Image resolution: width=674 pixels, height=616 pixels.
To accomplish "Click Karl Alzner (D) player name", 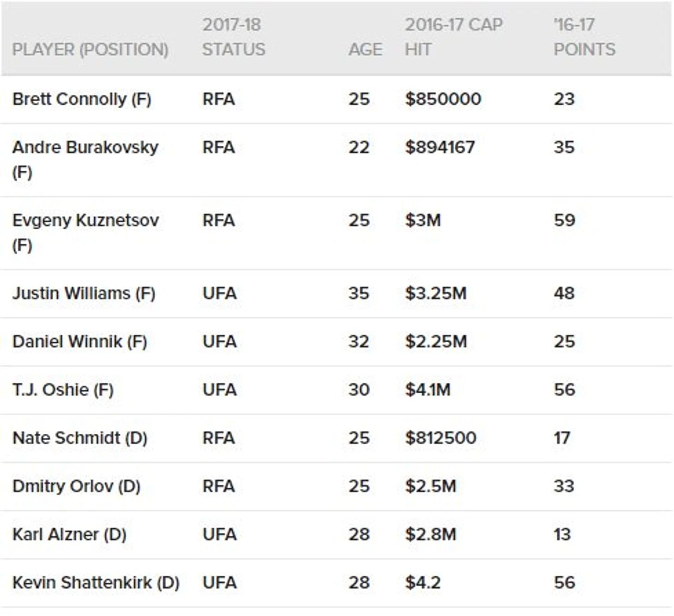I will pyautogui.click(x=69, y=534).
